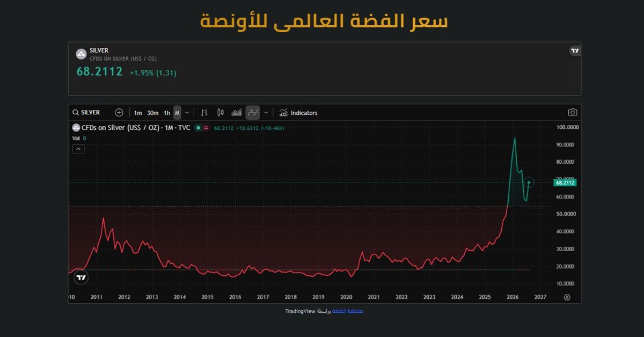Collapse the chart legend with the arrow
This screenshot has width=644, height=337.
[78, 149]
